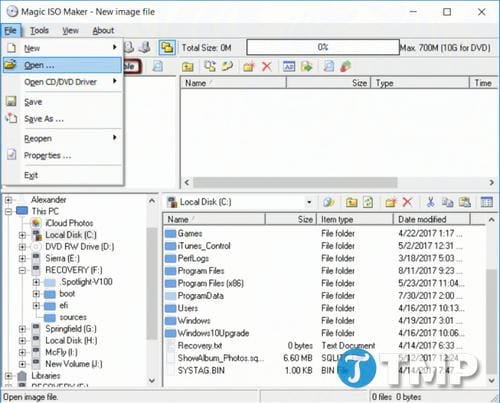Click up arrow of the file list scrollbar
Screen dimensions: 500x403
point(491,220)
